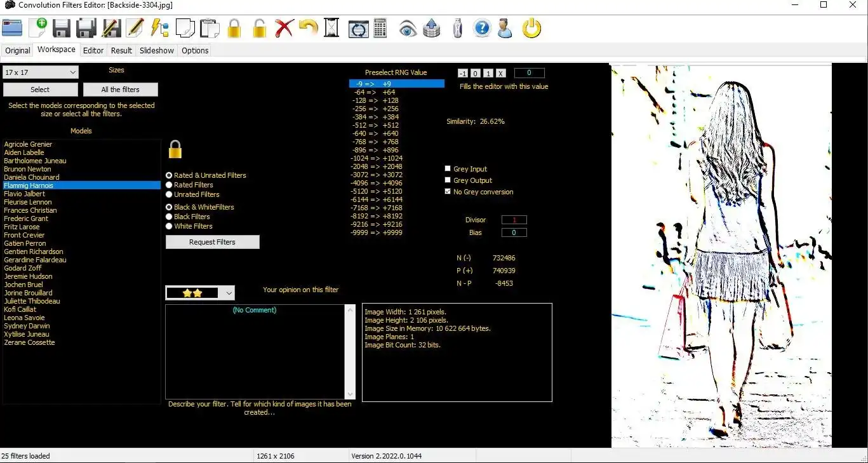Image resolution: width=868 pixels, height=463 pixels.
Task: Click the Select button
Action: 40,90
